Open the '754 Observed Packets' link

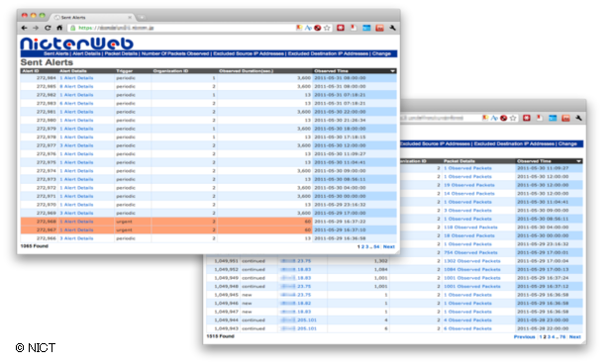coord(470,252)
